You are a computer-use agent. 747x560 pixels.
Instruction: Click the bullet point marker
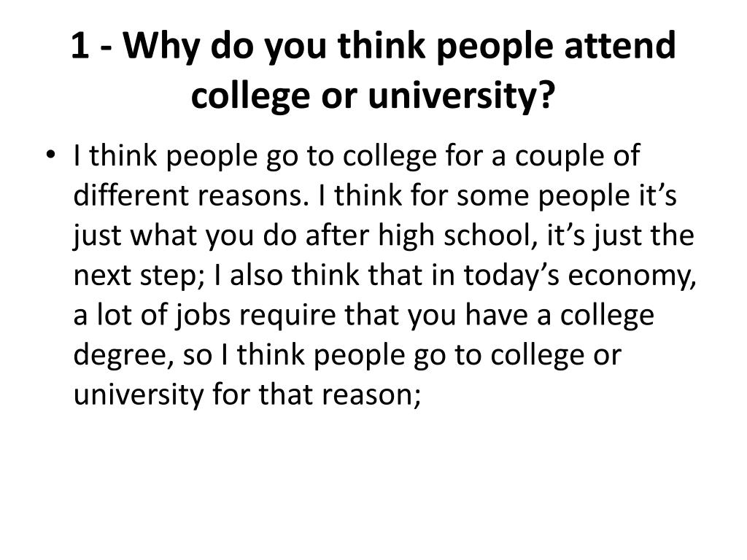point(50,155)
